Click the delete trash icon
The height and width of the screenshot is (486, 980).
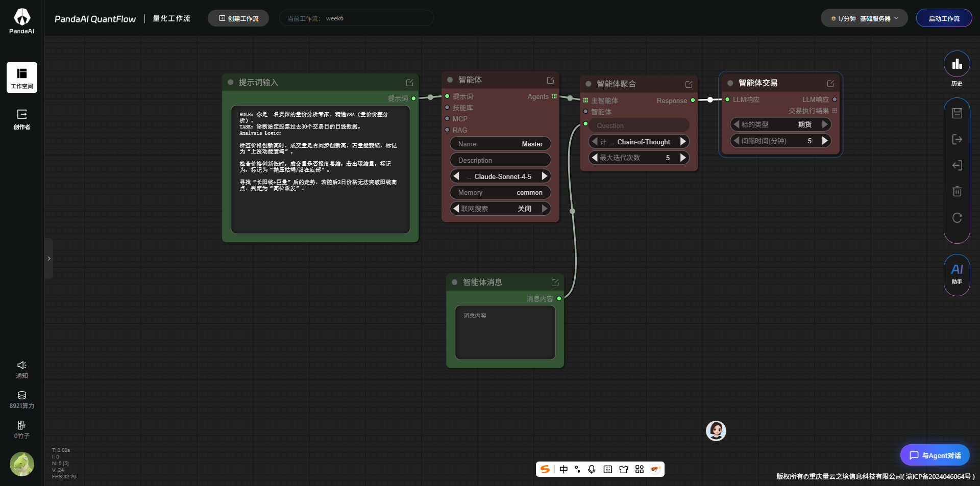(957, 191)
